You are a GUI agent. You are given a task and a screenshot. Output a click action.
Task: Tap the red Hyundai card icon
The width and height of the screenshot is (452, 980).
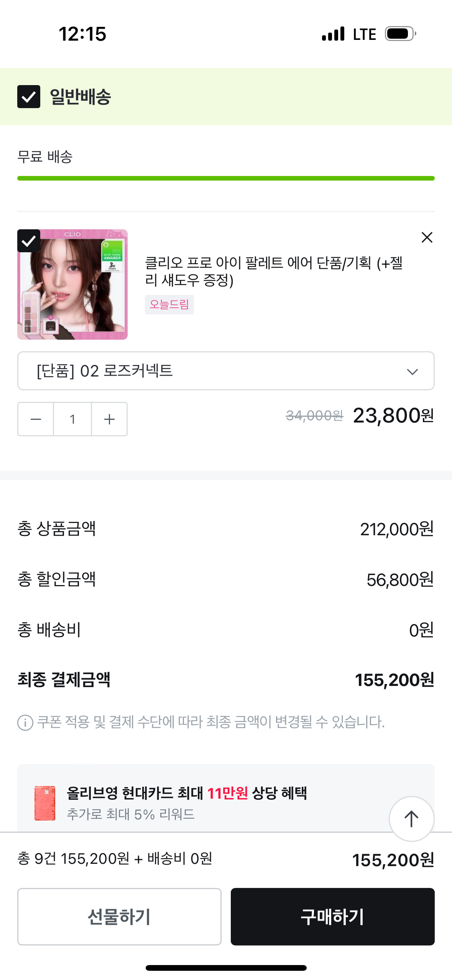pos(45,803)
